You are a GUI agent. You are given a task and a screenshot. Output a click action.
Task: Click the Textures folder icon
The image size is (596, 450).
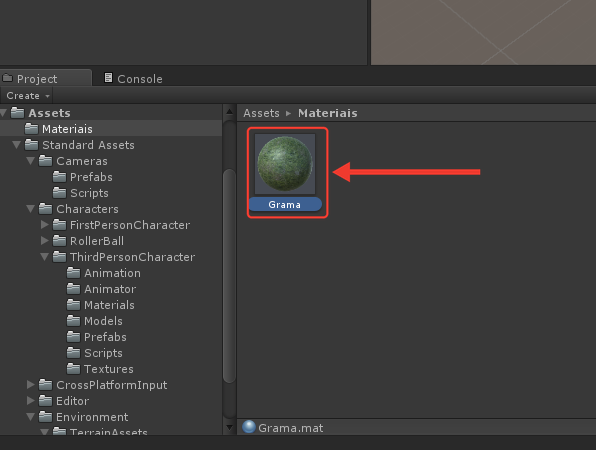(73, 368)
